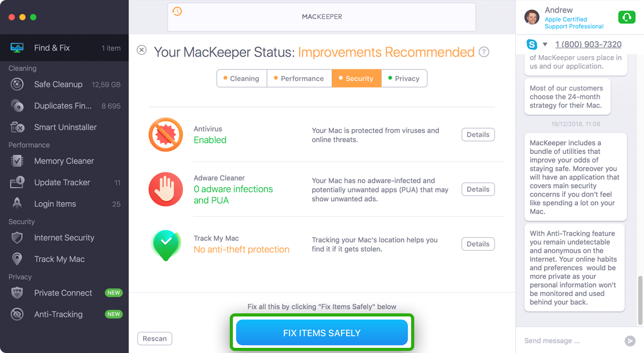
Task: Click the Private Connect VPN icon
Action: [17, 293]
